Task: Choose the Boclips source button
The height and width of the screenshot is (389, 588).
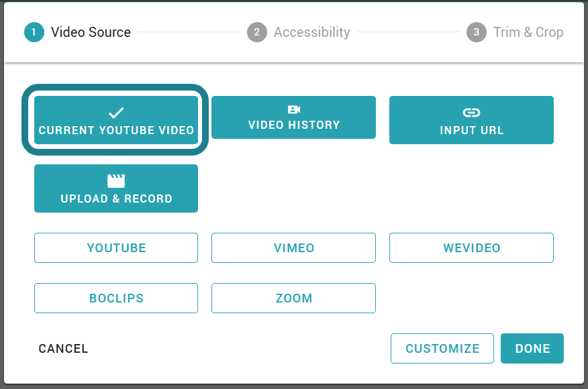Action: 116,298
